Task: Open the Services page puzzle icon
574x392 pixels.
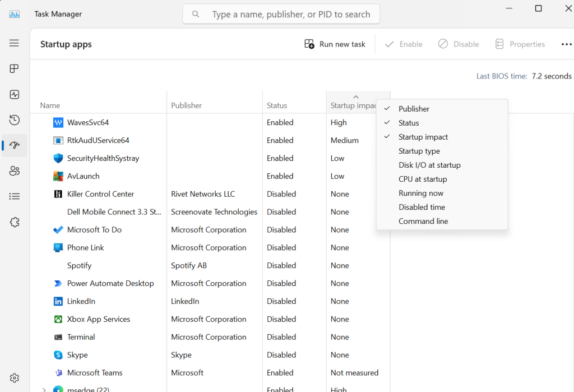Action: (14, 222)
